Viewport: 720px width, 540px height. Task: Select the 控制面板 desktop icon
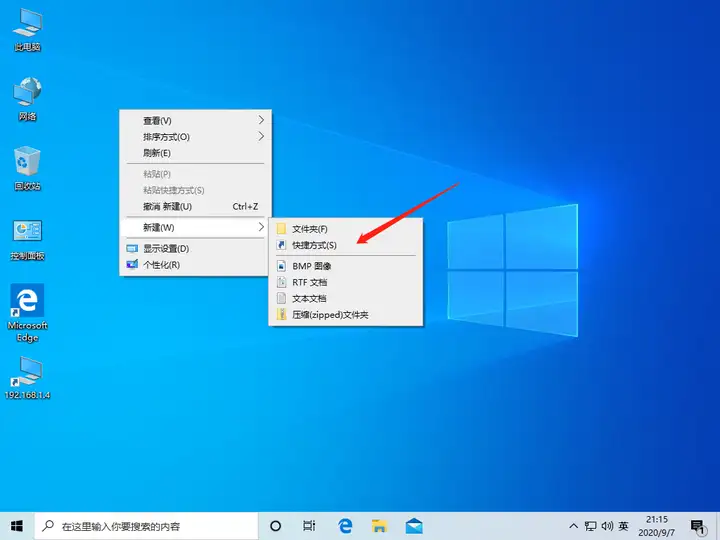point(27,239)
